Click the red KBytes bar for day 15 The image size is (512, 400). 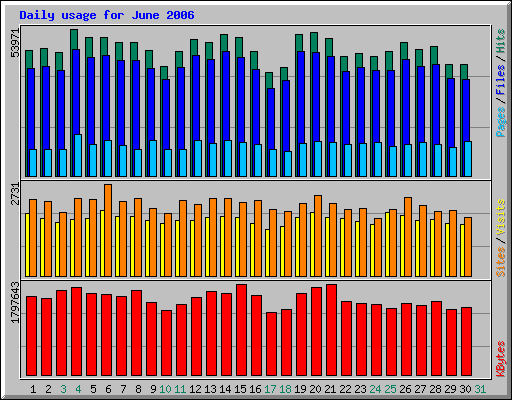[242, 330]
